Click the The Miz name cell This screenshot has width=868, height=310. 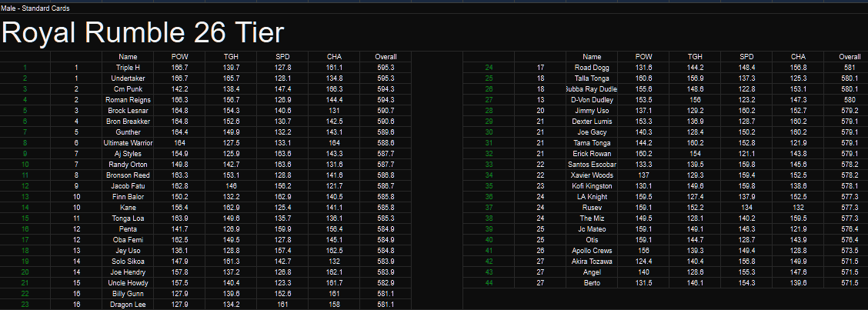tap(592, 218)
